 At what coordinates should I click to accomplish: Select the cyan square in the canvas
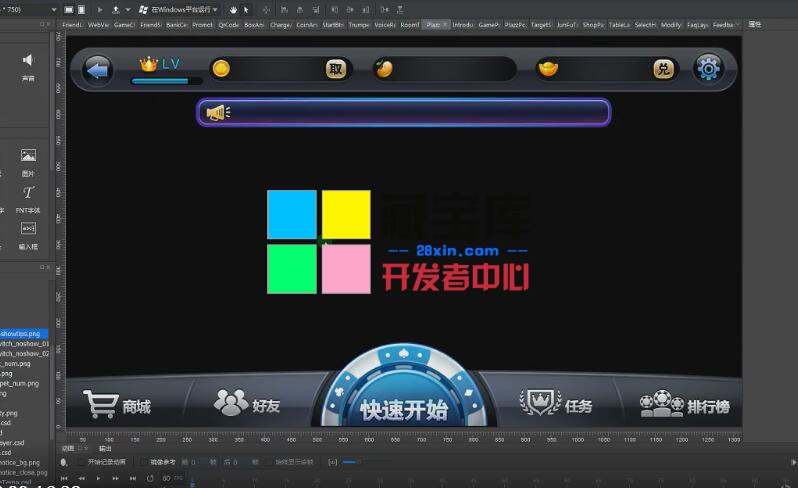(x=292, y=214)
